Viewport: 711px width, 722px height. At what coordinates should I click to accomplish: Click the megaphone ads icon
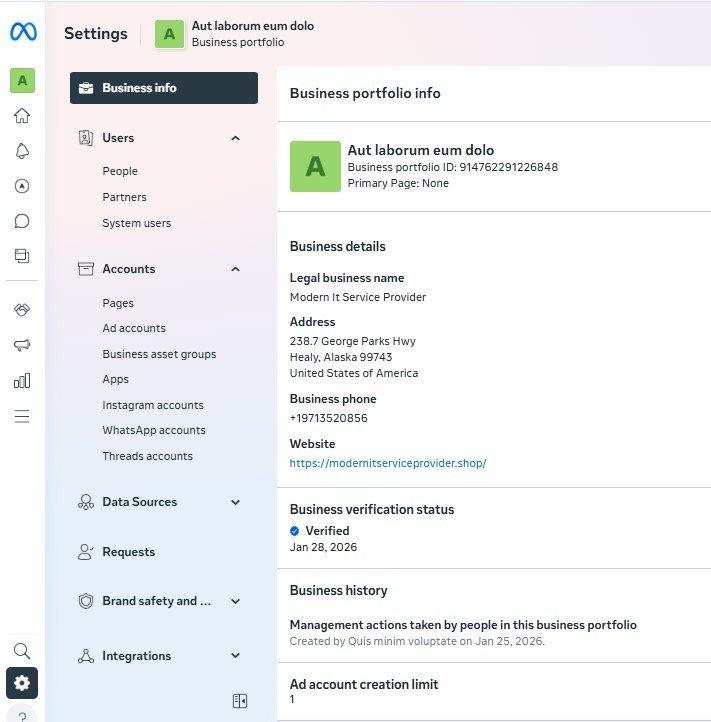tap(22, 345)
